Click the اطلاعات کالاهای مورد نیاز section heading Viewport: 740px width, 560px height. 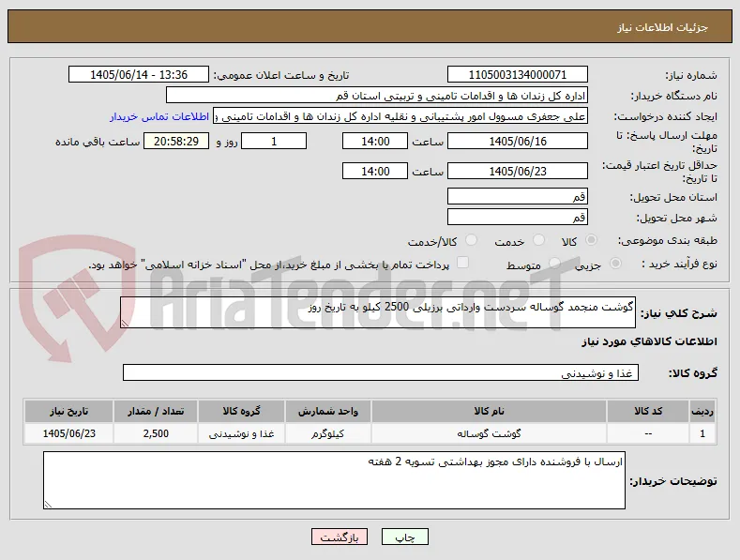point(649,341)
